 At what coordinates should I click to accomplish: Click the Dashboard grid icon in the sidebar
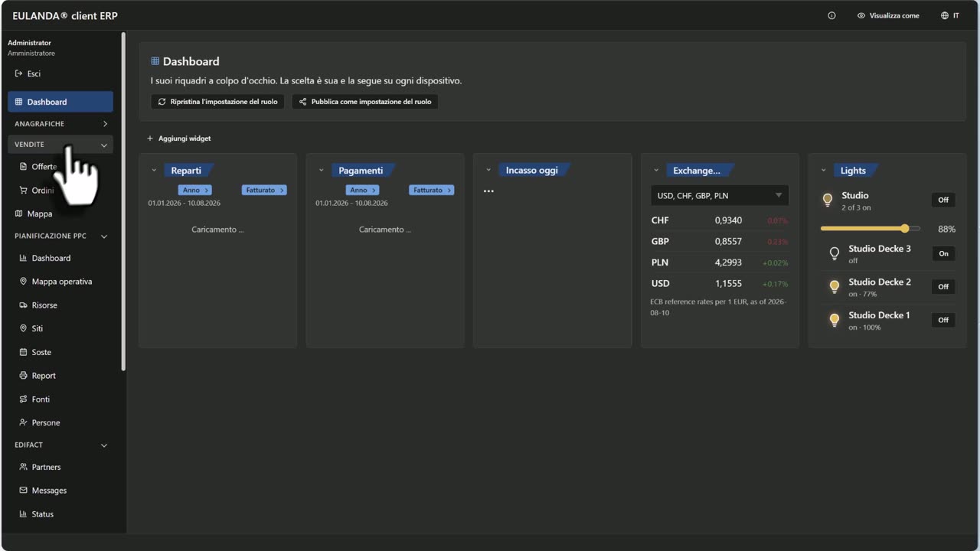click(19, 102)
